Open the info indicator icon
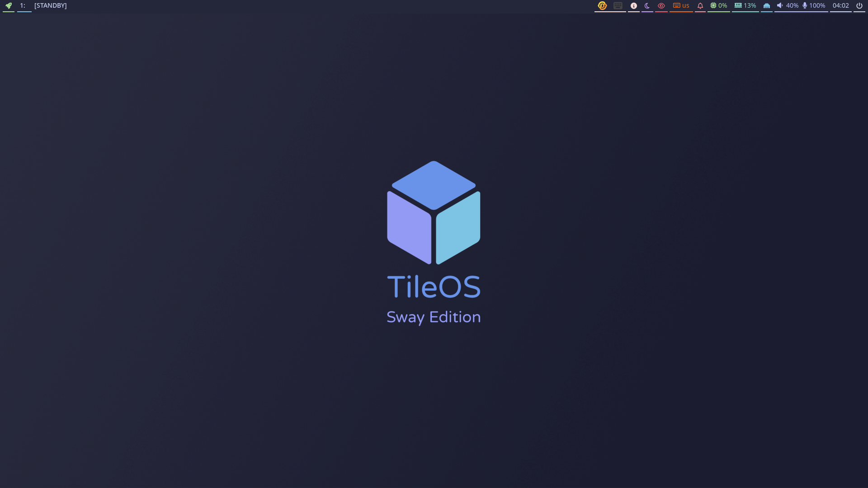868x488 pixels. point(634,6)
